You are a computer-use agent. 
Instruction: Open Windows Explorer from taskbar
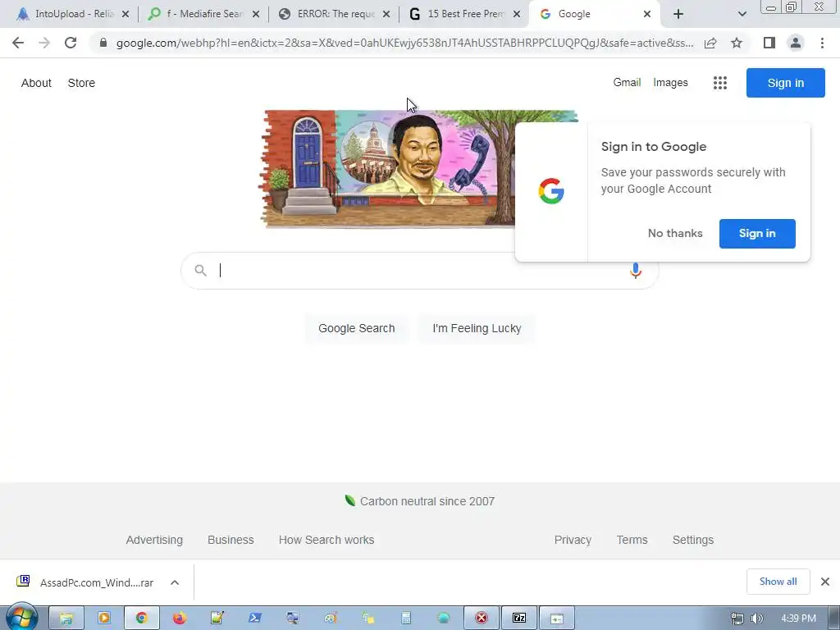[66, 619]
